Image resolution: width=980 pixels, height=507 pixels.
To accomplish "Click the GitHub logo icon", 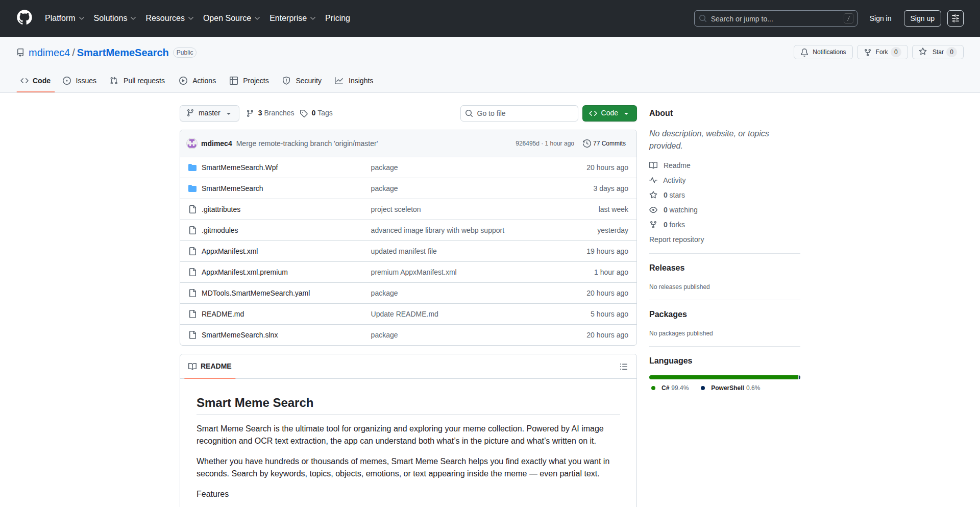I will point(24,18).
